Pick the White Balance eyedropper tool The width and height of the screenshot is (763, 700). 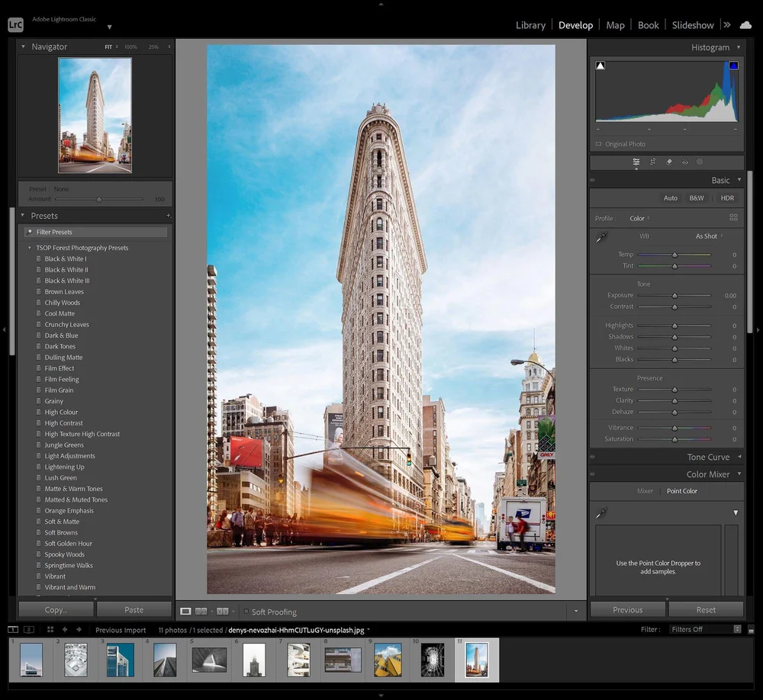pyautogui.click(x=602, y=237)
